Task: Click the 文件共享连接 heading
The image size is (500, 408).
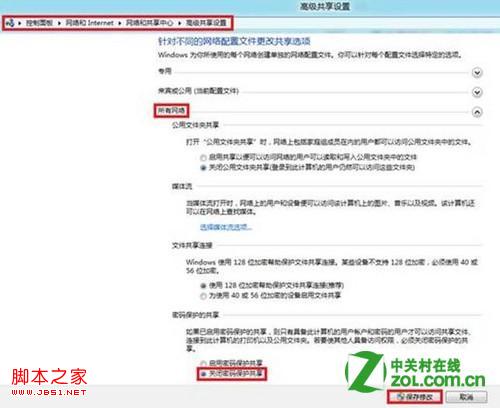Action: [192, 245]
